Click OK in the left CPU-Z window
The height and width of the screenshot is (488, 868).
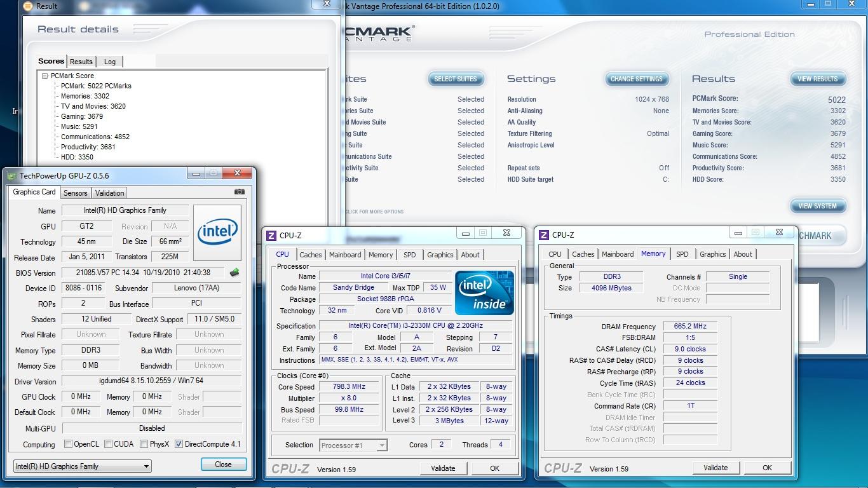pyautogui.click(x=495, y=468)
